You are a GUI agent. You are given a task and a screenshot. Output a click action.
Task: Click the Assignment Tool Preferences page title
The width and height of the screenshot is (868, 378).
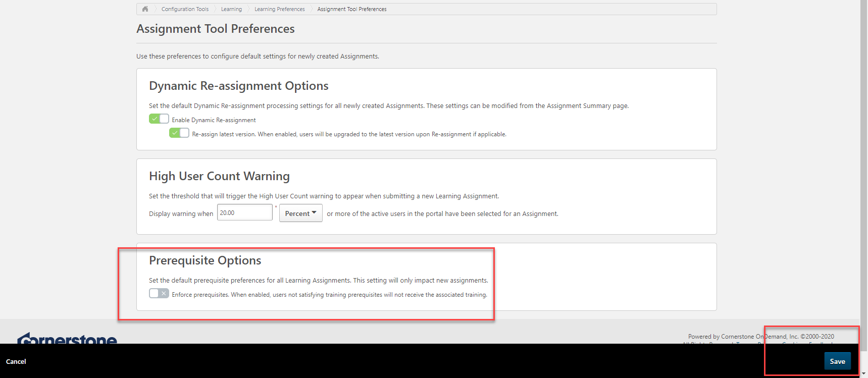(x=216, y=29)
